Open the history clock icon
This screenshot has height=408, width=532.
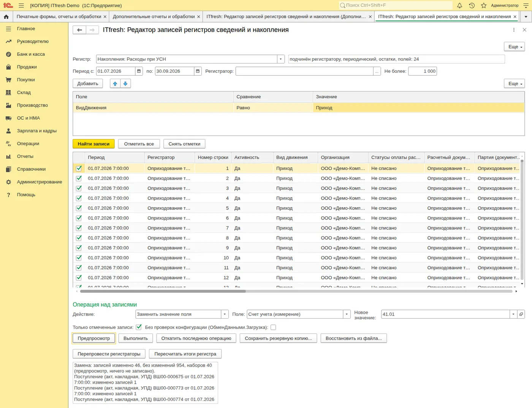(472, 5)
